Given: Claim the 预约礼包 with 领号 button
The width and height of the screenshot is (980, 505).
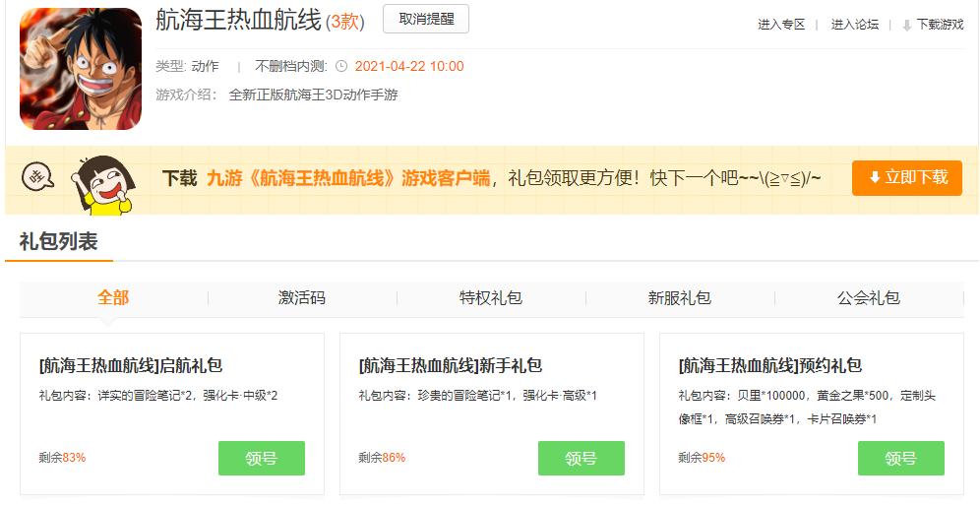Looking at the screenshot, I should point(901,458).
